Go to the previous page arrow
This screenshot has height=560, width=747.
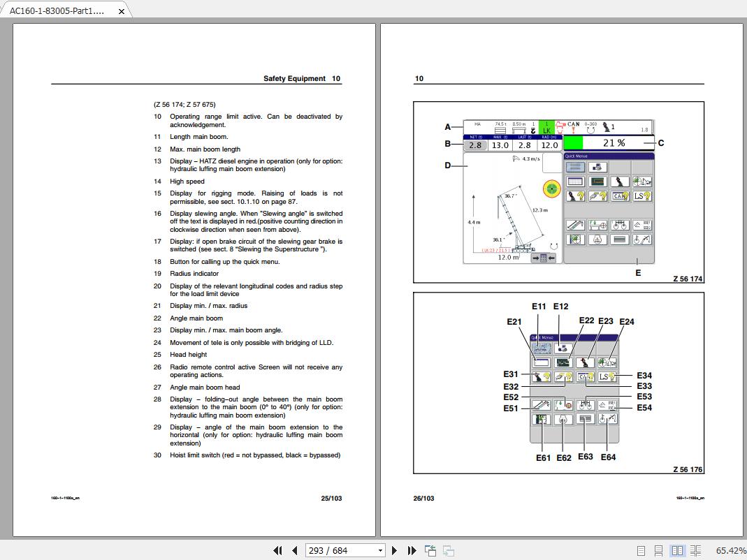pos(295,550)
